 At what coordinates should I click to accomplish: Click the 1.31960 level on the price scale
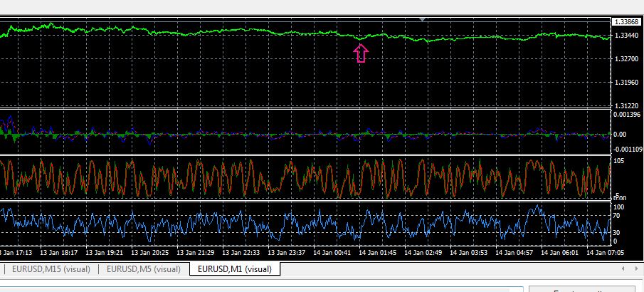(626, 82)
